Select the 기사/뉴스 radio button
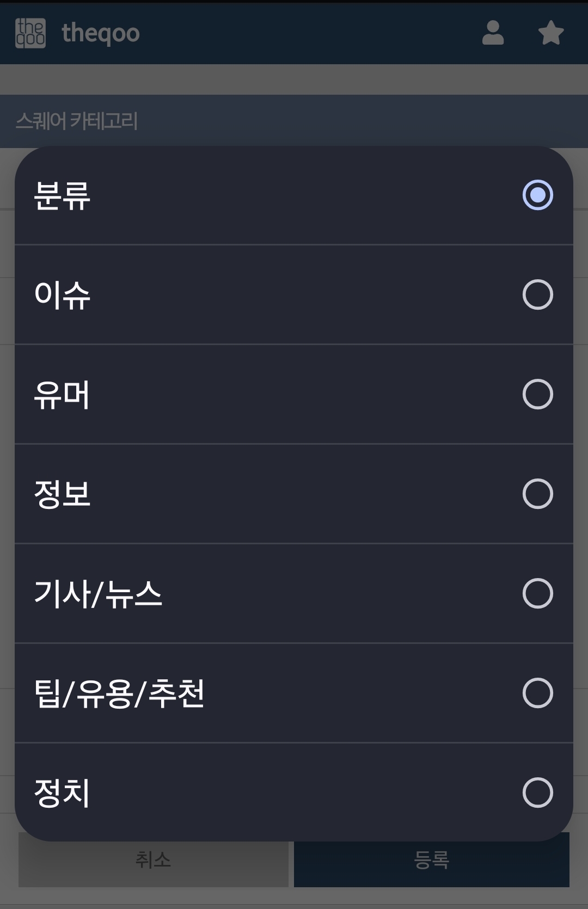Image resolution: width=588 pixels, height=909 pixels. tap(537, 593)
